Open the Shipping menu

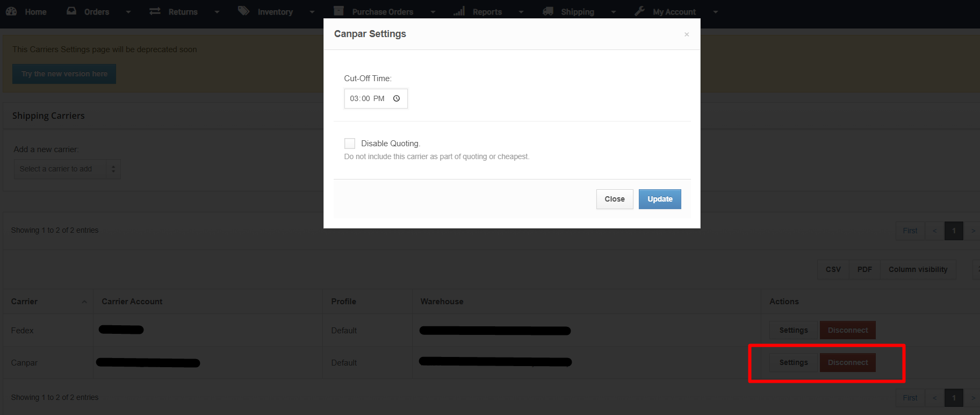click(577, 12)
